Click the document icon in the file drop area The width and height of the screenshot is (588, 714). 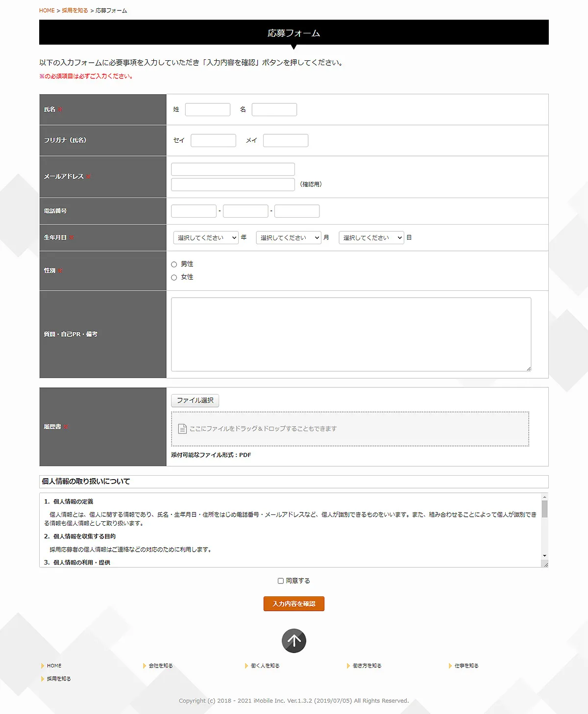181,428
